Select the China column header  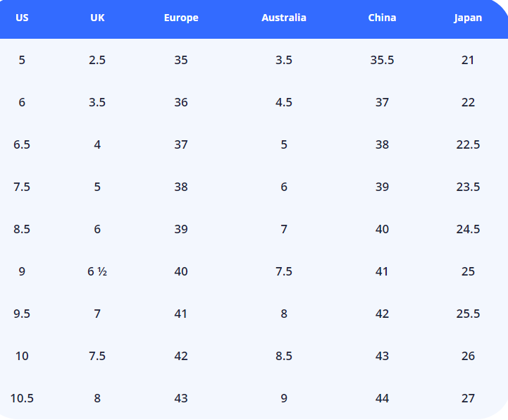tap(382, 18)
